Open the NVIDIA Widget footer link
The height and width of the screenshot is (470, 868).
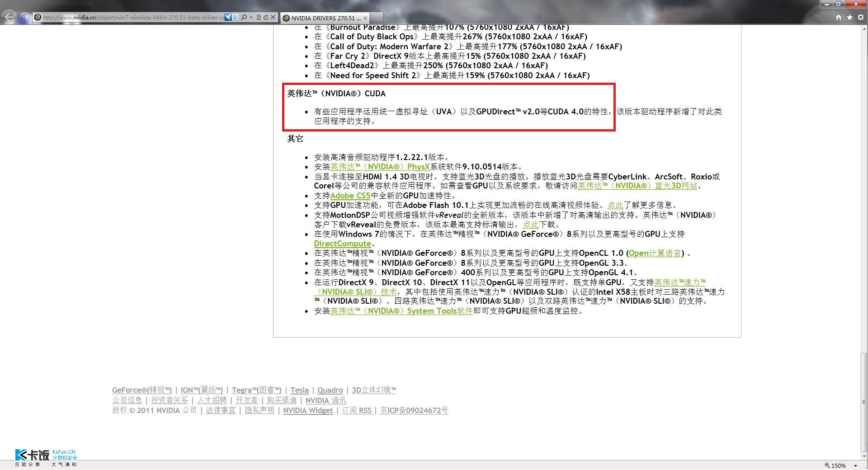coord(308,410)
